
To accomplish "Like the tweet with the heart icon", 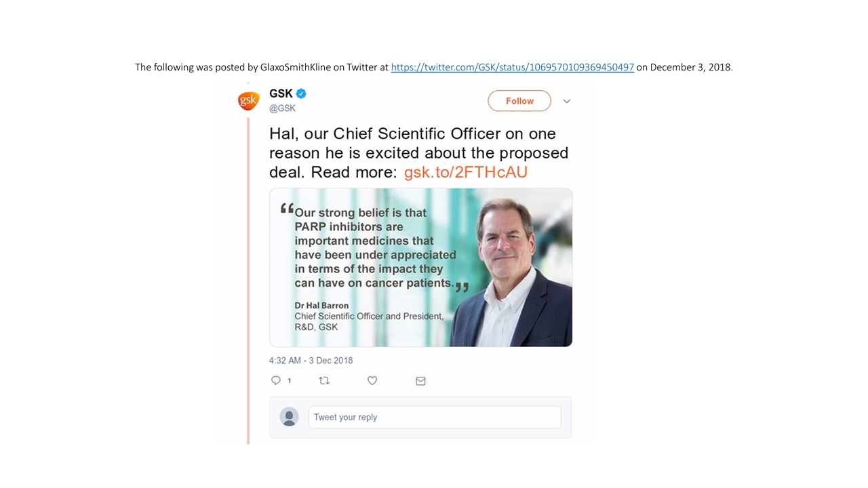I will [372, 381].
